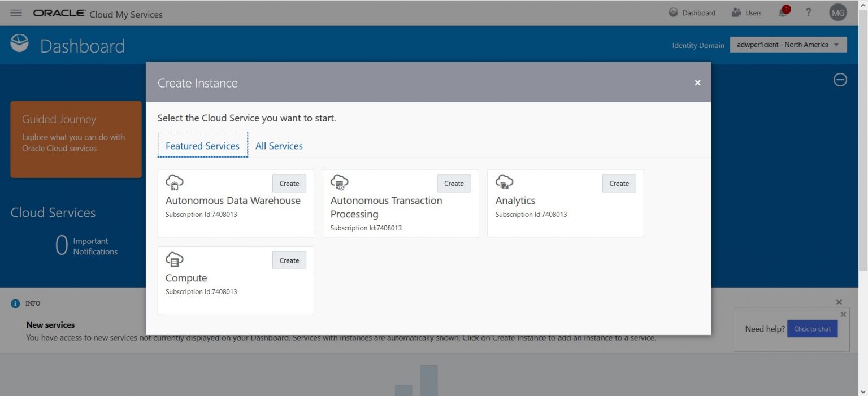This screenshot has height=396, width=868.
Task: Dismiss the New services info banner
Action: [839, 302]
